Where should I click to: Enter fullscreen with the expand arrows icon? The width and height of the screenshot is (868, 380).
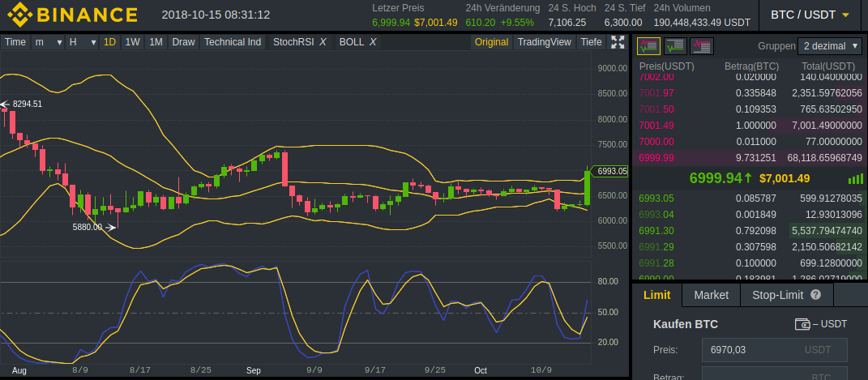tap(618, 42)
